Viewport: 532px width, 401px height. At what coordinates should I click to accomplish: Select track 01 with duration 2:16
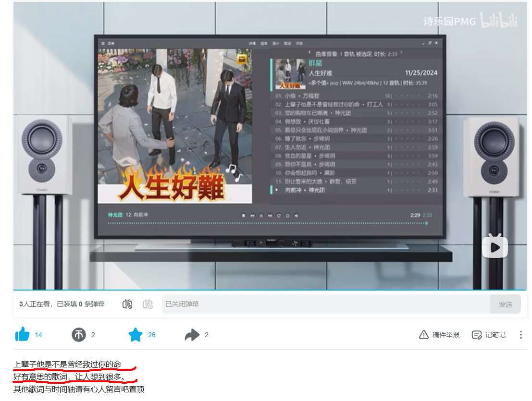click(356, 96)
